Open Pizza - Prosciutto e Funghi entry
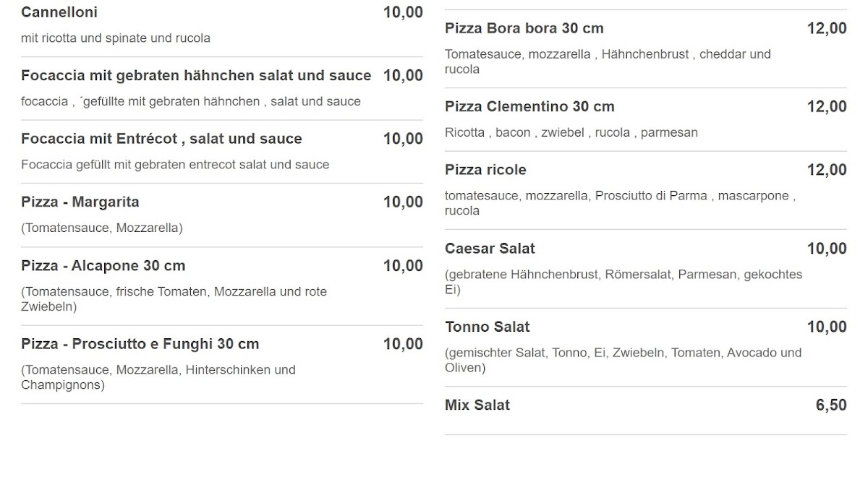868x477 pixels. 222,364
